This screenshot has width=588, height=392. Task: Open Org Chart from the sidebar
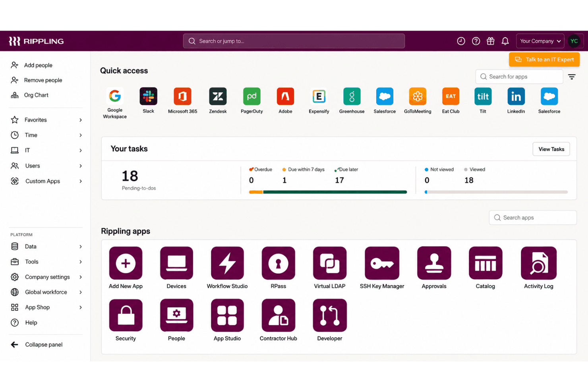30,95
